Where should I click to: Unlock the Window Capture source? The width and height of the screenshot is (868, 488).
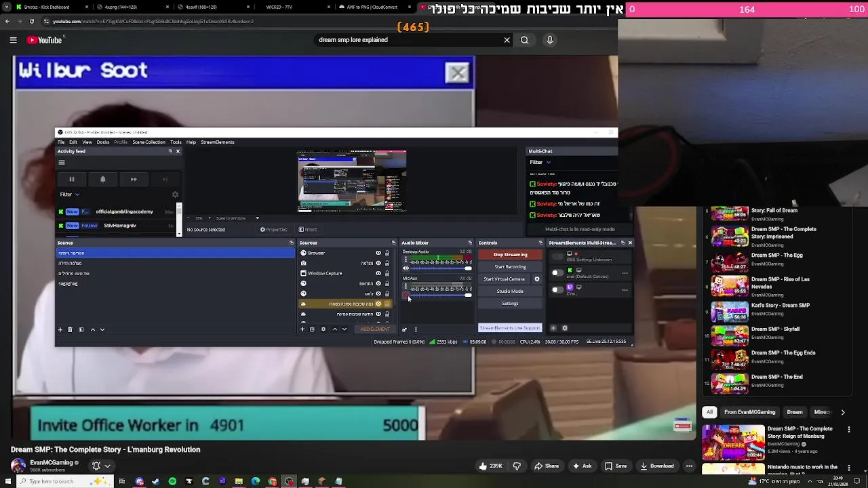pyautogui.click(x=387, y=273)
